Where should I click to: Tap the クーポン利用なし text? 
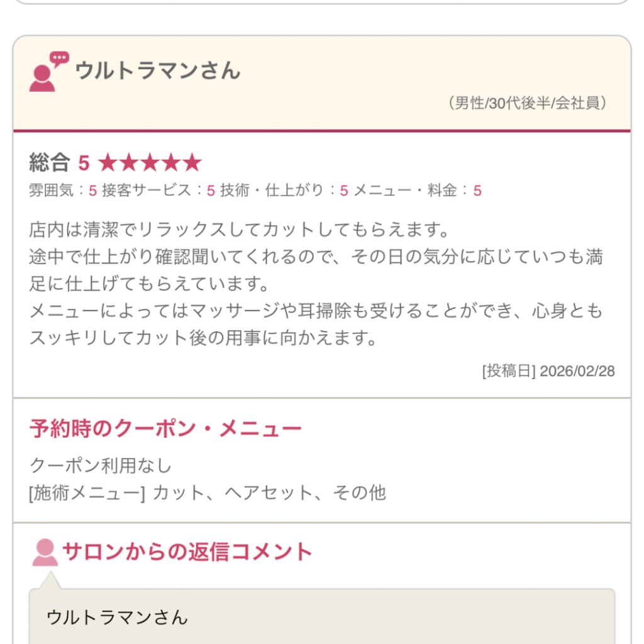tap(101, 466)
